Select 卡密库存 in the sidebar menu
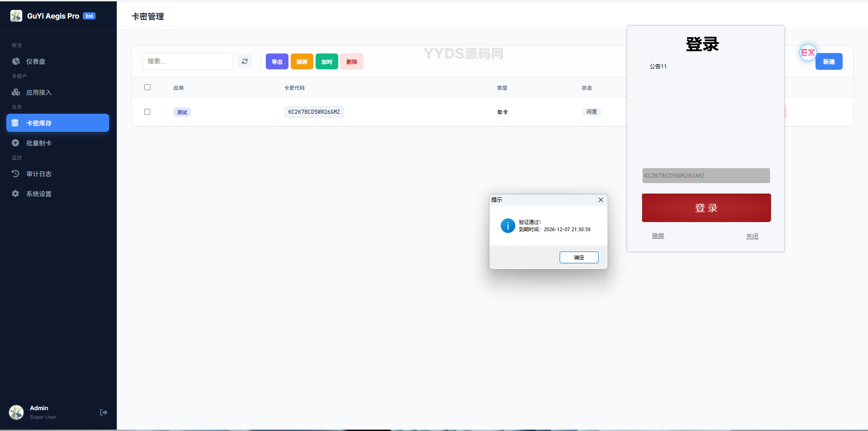The width and height of the screenshot is (868, 431). pos(58,123)
